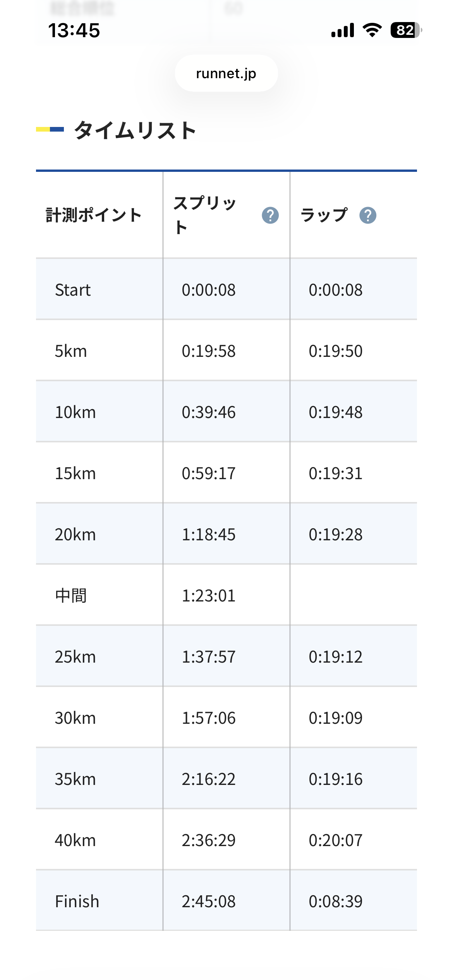
Task: Tap the 20km split time 1:18:45
Action: pyautogui.click(x=209, y=535)
